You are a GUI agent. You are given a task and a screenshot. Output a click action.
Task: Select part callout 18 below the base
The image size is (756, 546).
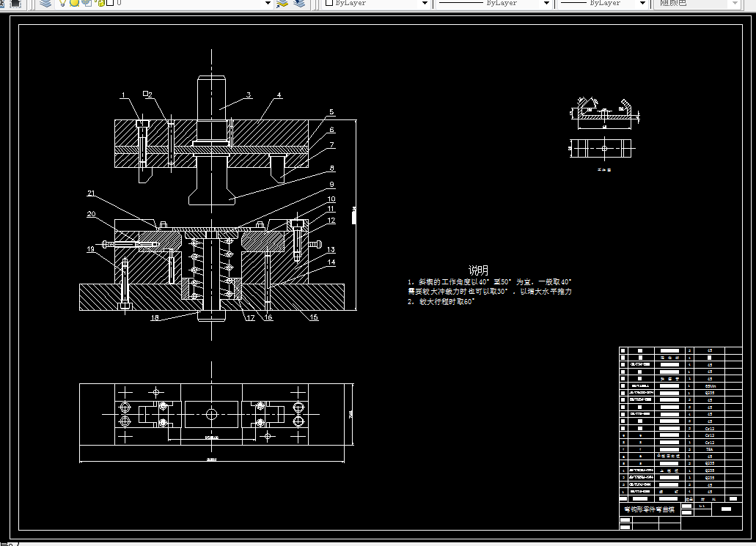pos(155,317)
